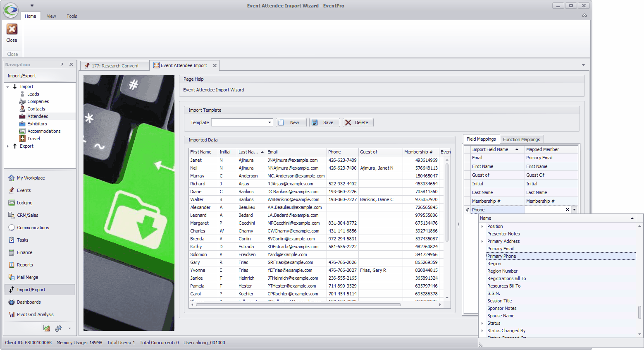Select the Contacts import icon
Viewport: 644px width, 350px height.
[22, 109]
